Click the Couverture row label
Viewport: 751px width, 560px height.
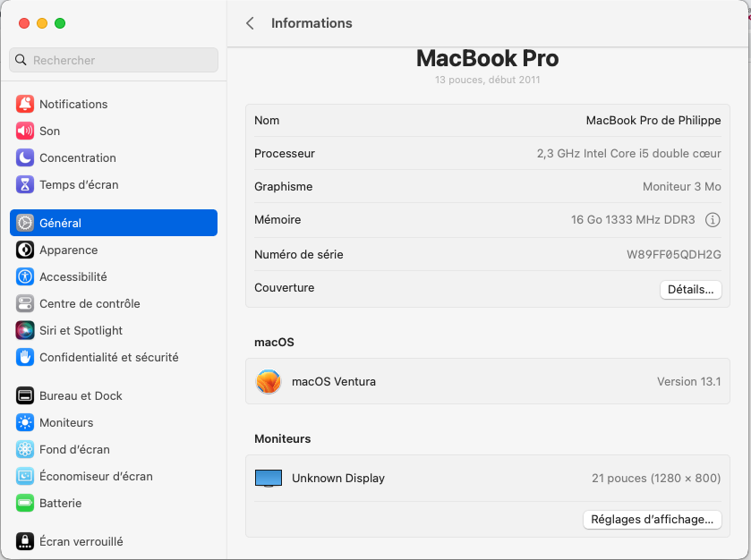[285, 288]
